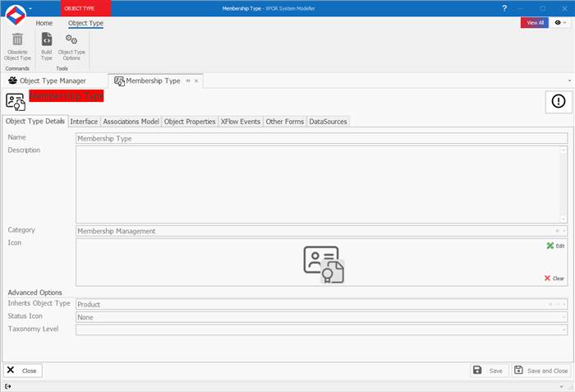Click the exclamation alert icon button

pyautogui.click(x=559, y=101)
